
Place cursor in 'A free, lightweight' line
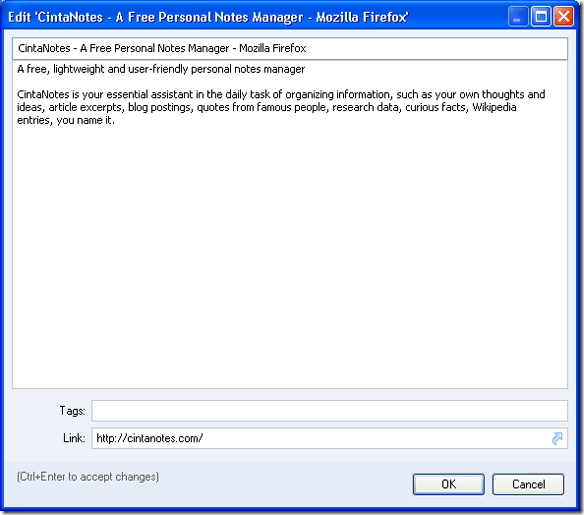pyautogui.click(x=161, y=69)
